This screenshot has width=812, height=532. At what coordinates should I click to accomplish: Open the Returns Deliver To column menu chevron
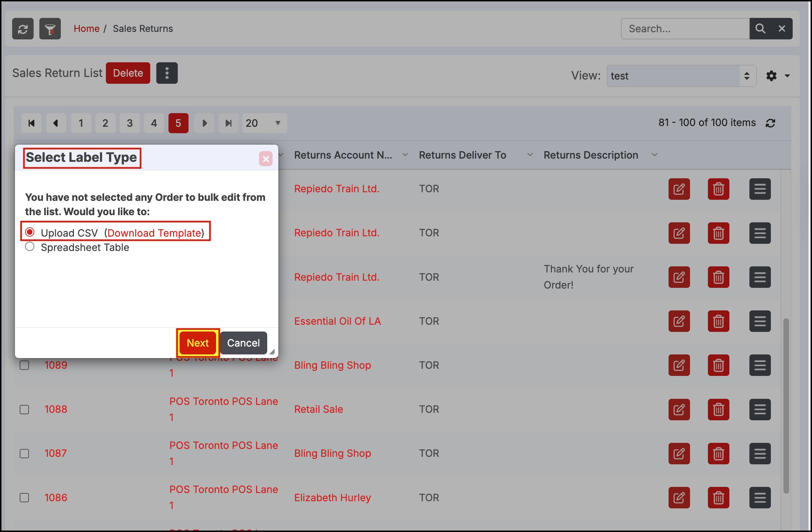[530, 155]
